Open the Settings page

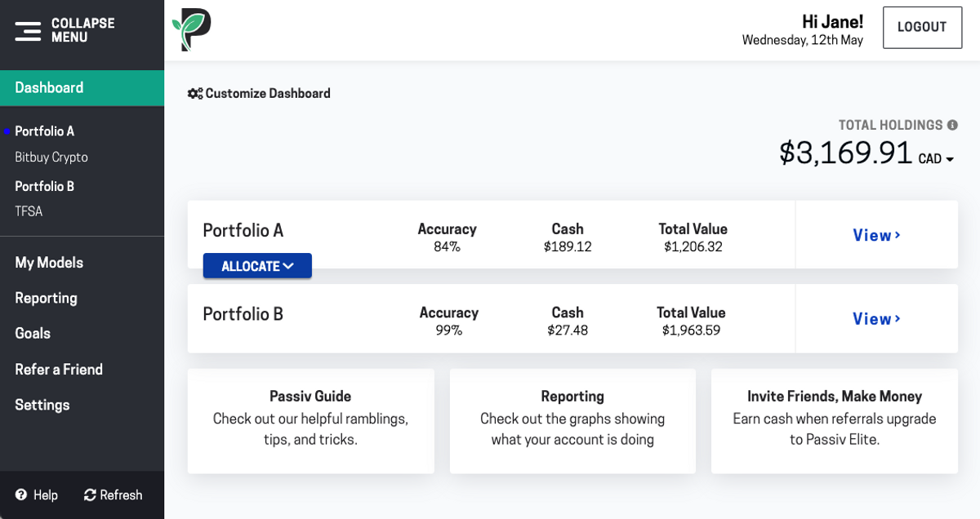[x=42, y=405]
